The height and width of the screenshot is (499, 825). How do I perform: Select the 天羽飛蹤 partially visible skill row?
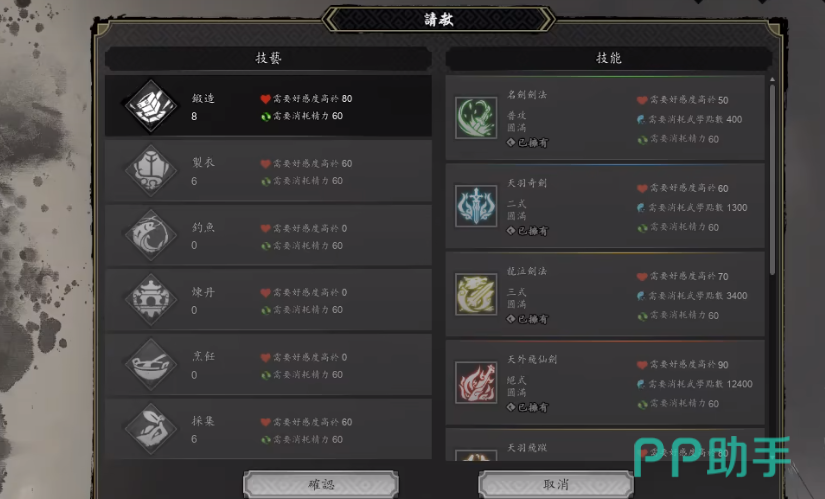click(x=605, y=445)
